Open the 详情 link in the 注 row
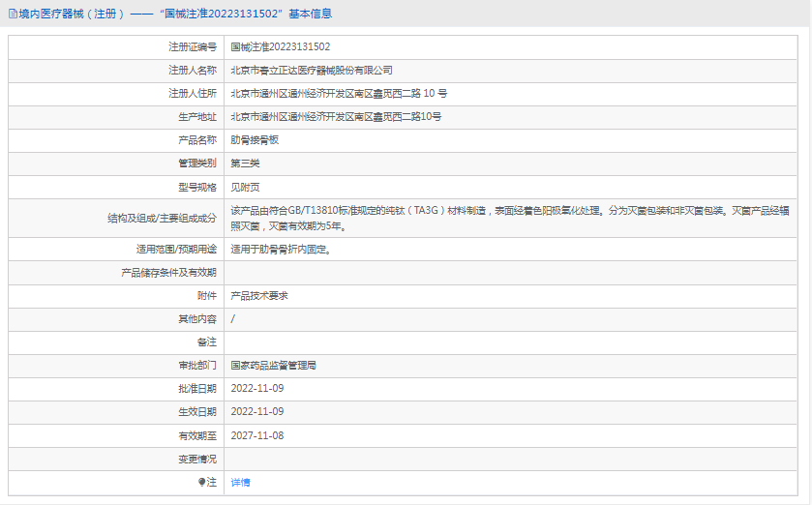The width and height of the screenshot is (812, 505). tap(240, 482)
